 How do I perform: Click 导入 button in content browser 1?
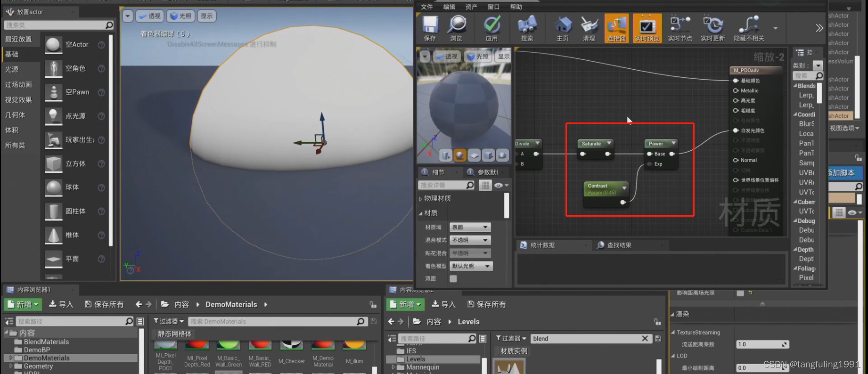(x=61, y=304)
